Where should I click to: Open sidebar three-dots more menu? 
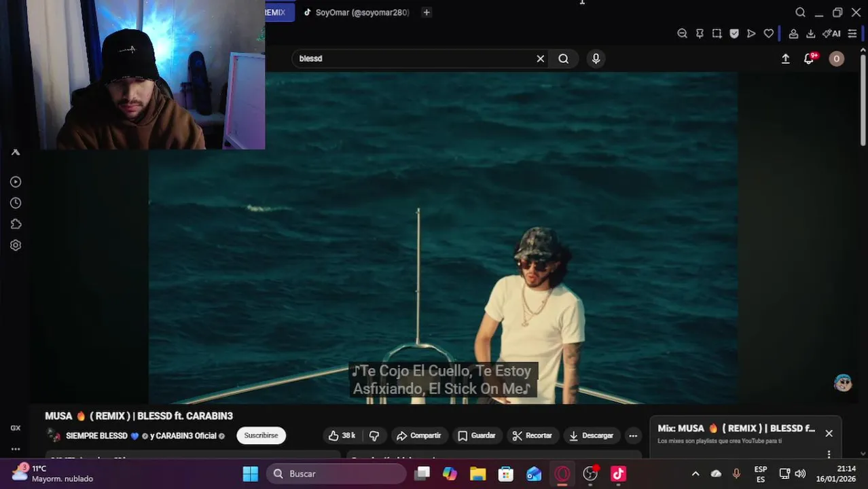pyautogui.click(x=16, y=449)
